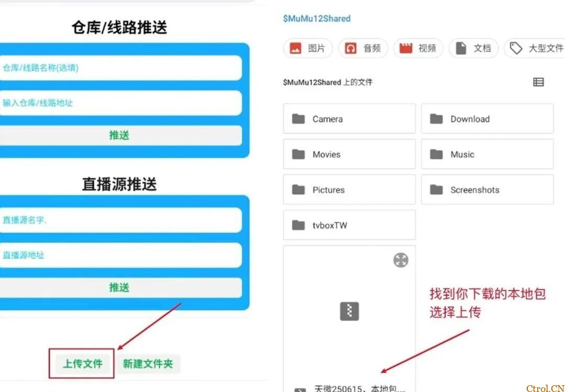Screen dimensions: 565x392
Task: Open the Screenshots folder
Action: coord(487,190)
